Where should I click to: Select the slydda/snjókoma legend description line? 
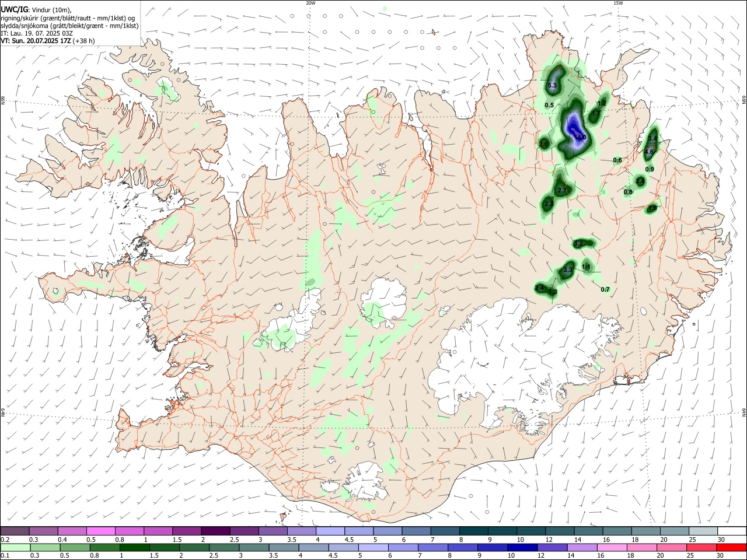(69, 26)
